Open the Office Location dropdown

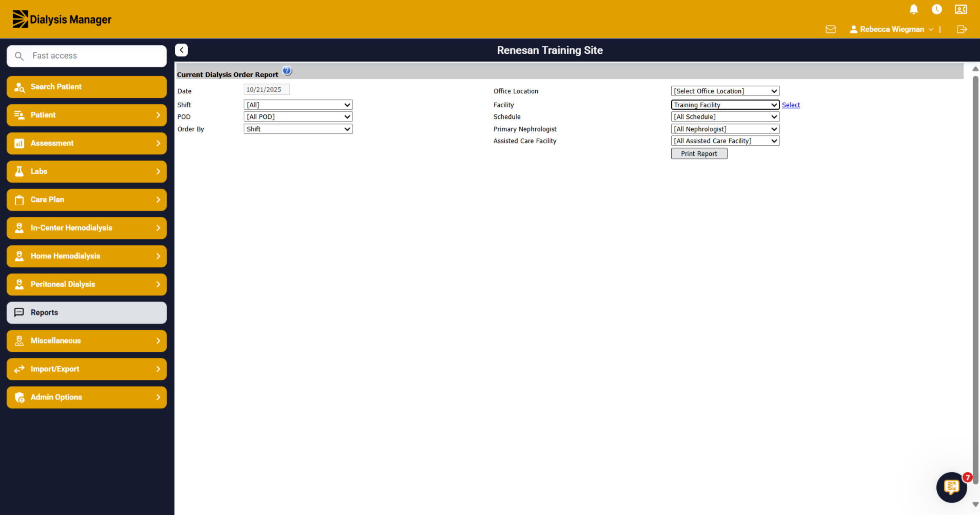point(725,91)
